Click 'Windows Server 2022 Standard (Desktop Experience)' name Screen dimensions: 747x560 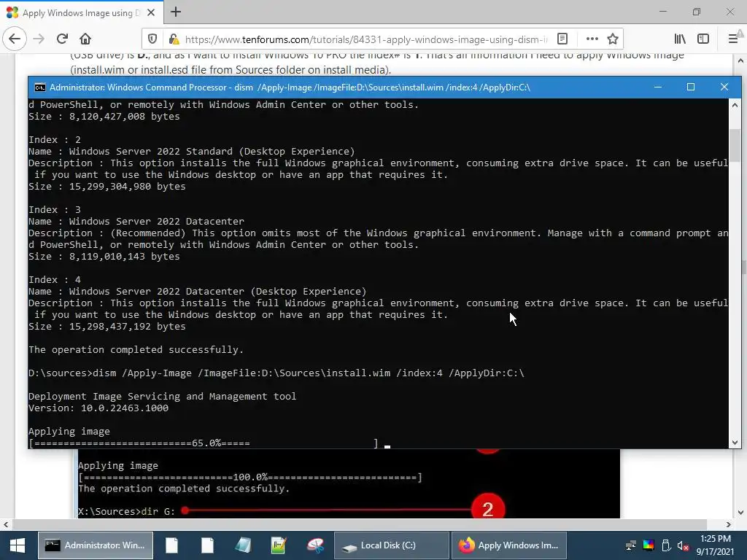[212, 152]
